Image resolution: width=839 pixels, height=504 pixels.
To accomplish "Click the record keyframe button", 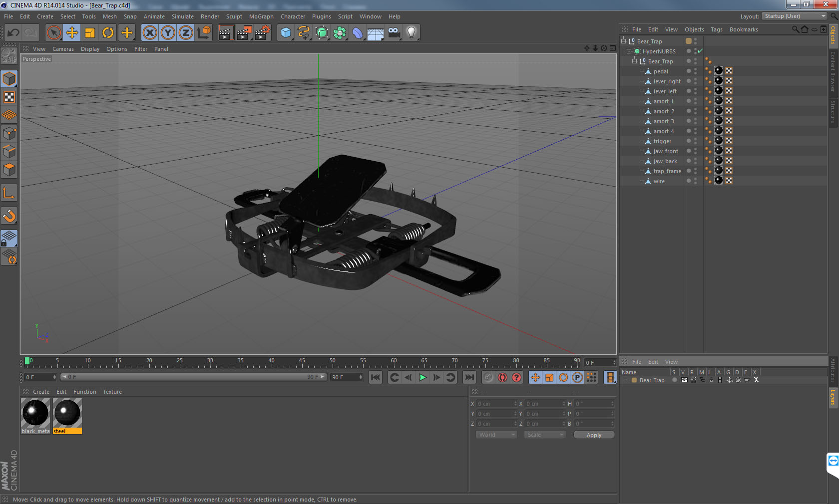I will tap(488, 377).
